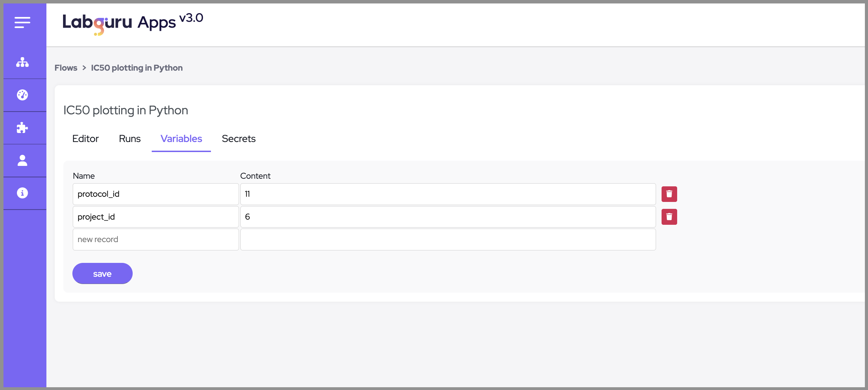Open the puzzle piece plugins icon
This screenshot has height=390, width=868.
click(23, 128)
